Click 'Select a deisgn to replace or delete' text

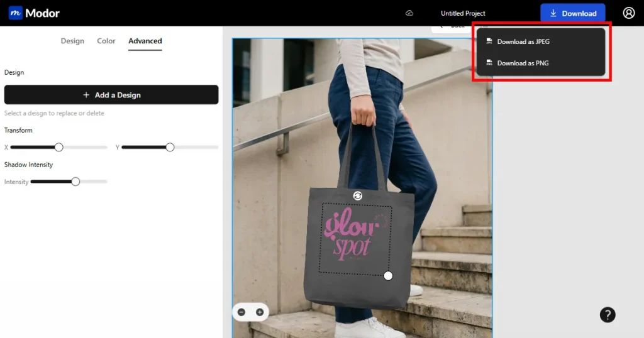click(54, 113)
